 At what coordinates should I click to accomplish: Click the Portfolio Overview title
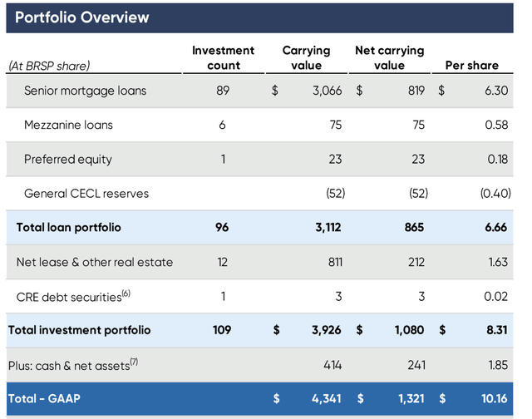coord(82,17)
